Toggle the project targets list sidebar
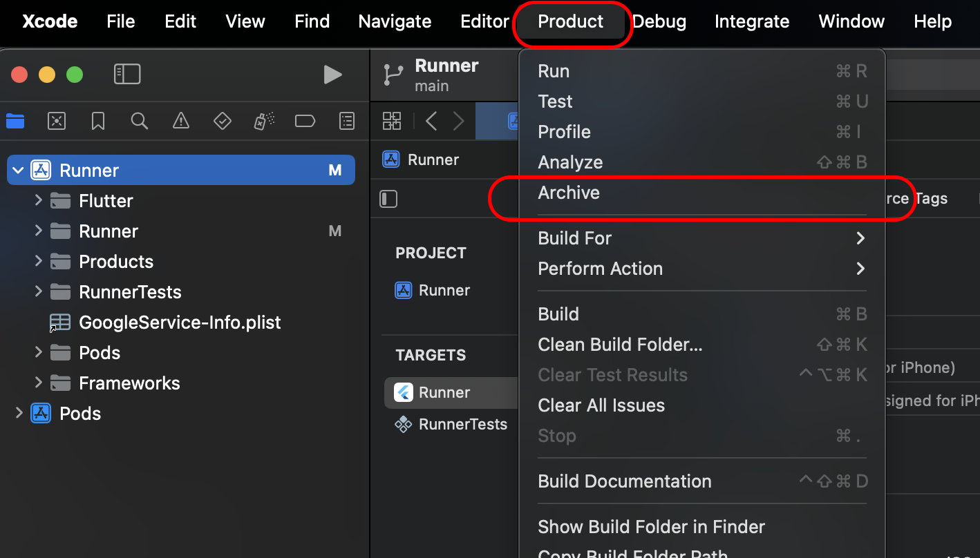 pyautogui.click(x=389, y=199)
